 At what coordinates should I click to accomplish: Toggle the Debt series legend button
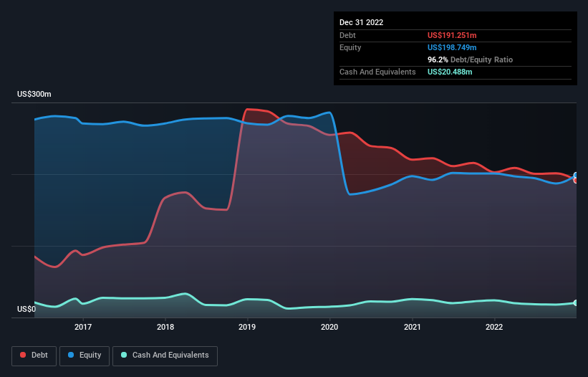pos(34,356)
